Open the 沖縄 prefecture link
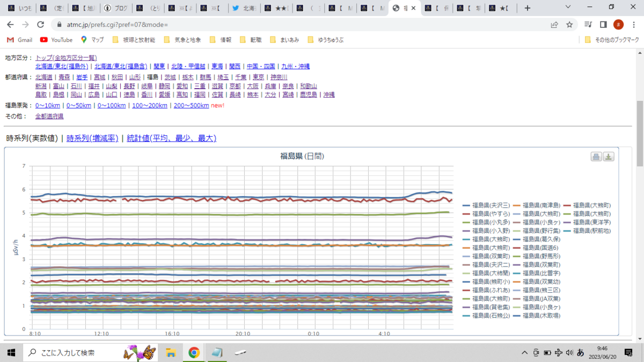644x362 pixels. click(328, 94)
